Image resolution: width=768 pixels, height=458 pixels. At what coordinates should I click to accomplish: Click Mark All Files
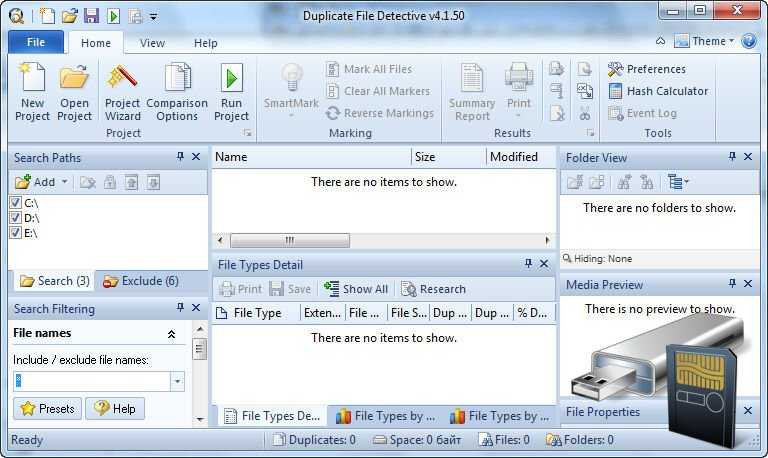point(369,69)
